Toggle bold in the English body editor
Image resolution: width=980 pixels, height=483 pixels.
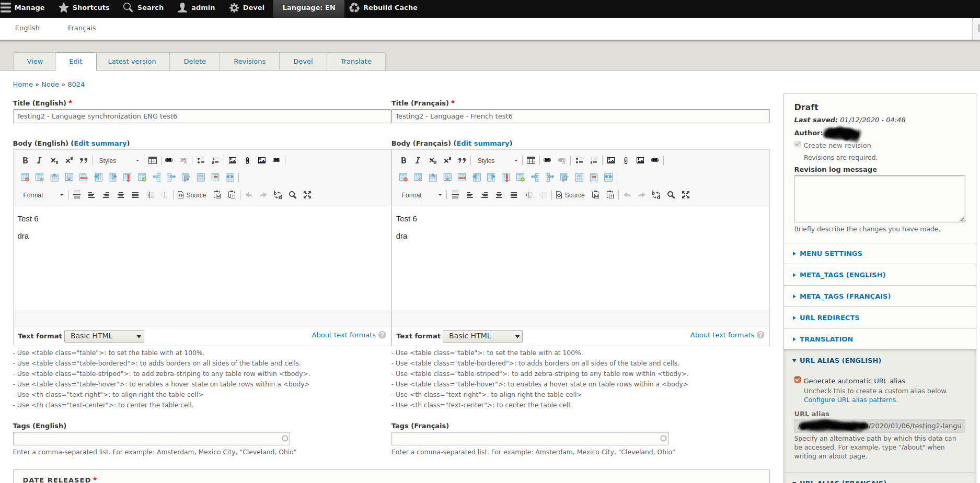(x=25, y=160)
